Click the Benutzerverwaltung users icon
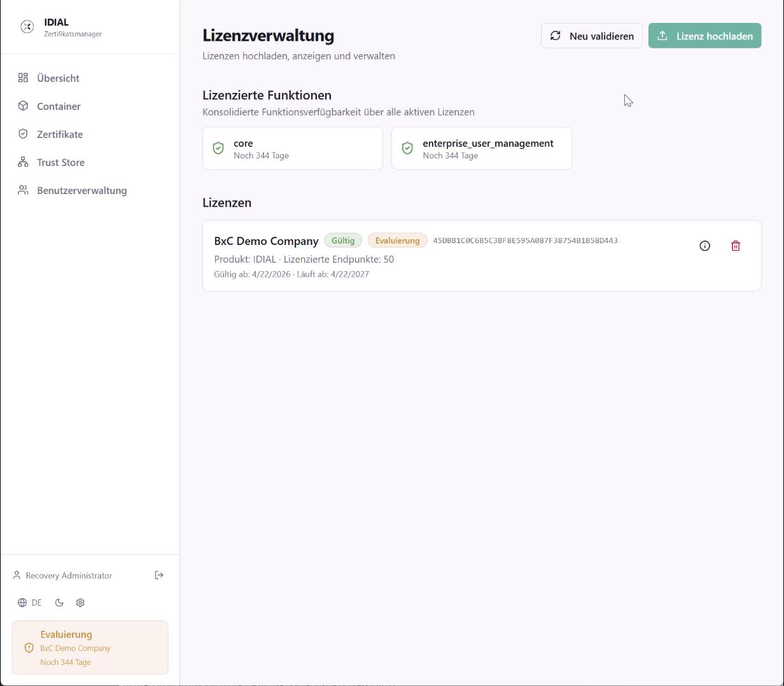Screen dimensions: 784x686 tap(23, 190)
